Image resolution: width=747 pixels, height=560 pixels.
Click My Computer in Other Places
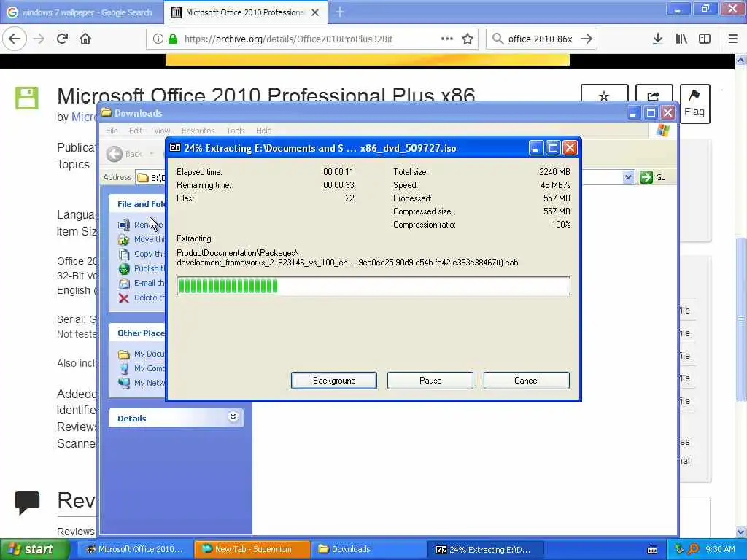149,368
